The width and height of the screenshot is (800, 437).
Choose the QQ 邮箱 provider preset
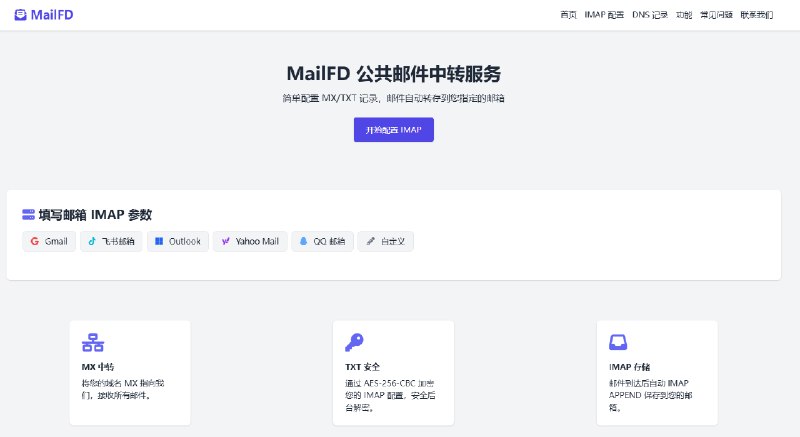[322, 241]
